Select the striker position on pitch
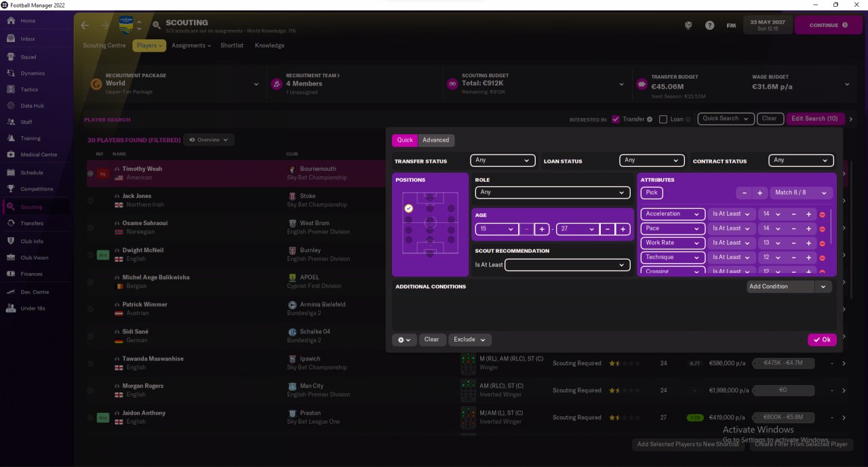868x467 pixels. click(x=430, y=197)
